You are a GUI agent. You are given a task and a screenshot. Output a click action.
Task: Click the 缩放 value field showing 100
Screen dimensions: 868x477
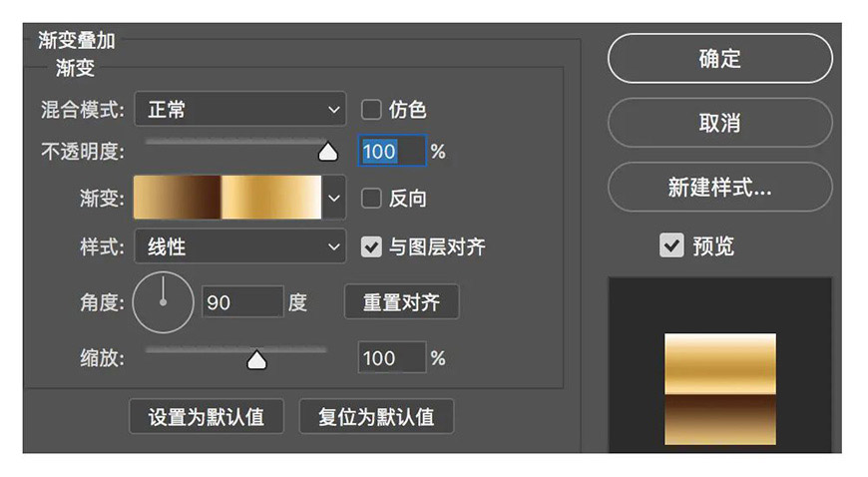pyautogui.click(x=392, y=358)
